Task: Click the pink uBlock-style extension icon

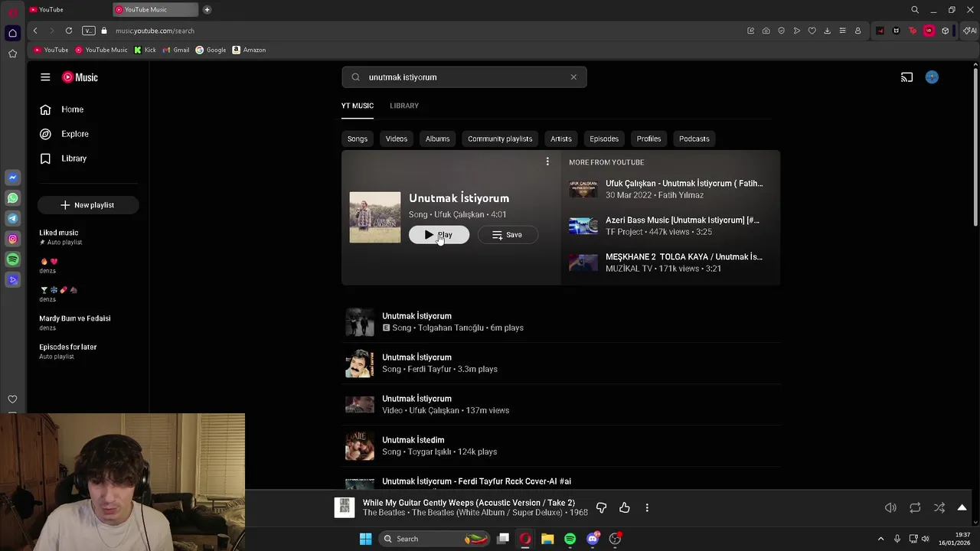Action: click(x=929, y=31)
